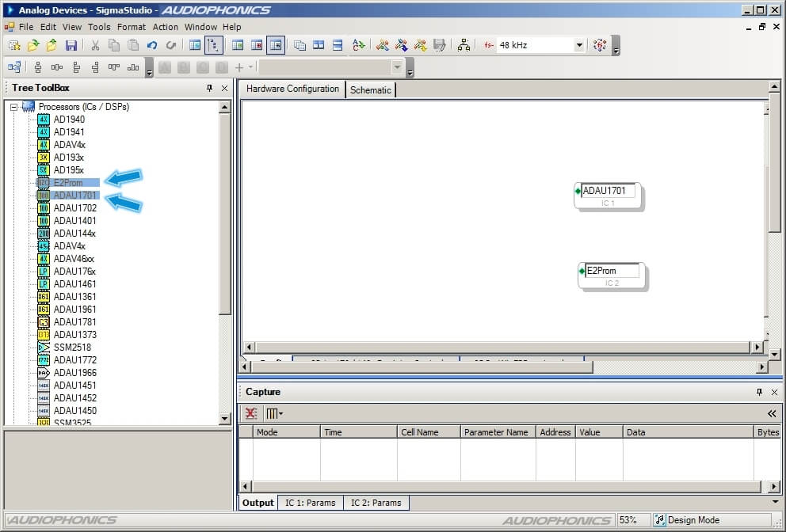786x532 pixels.
Task: Click the sampling rate propagate icon
Action: (600, 46)
